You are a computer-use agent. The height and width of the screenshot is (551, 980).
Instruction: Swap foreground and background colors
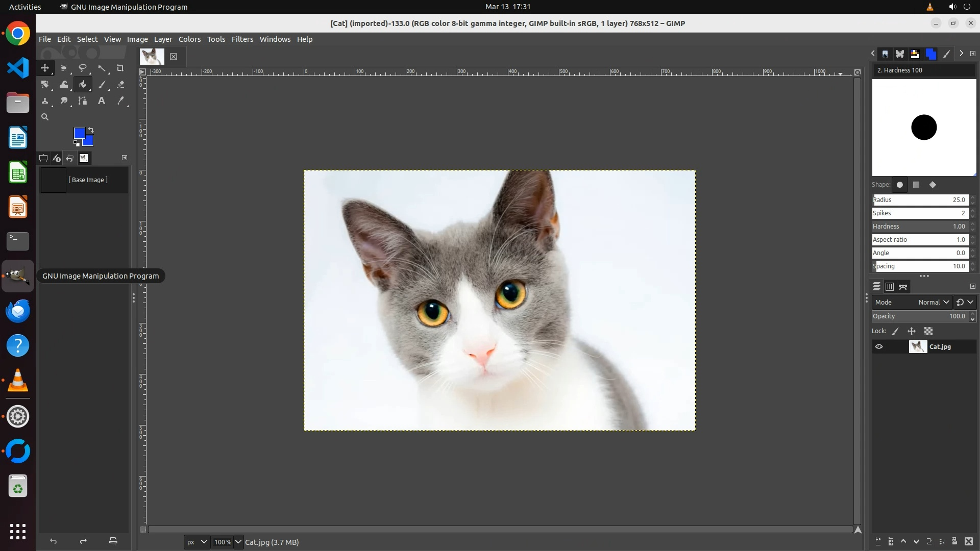point(91,130)
